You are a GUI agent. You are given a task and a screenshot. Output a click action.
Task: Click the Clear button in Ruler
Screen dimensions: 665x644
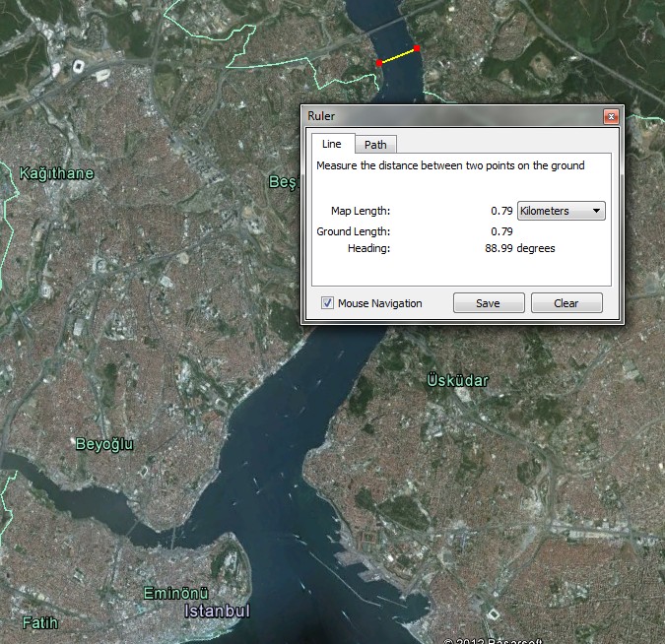pyautogui.click(x=566, y=303)
